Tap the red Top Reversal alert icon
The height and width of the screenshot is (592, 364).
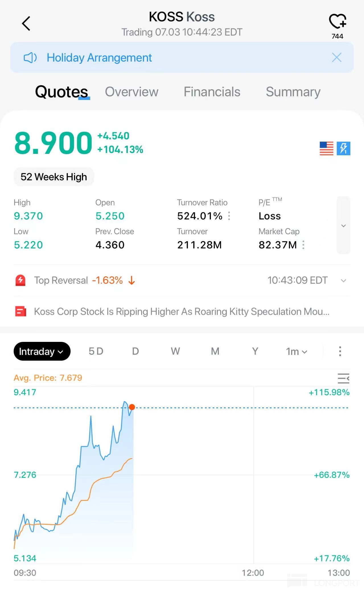click(20, 280)
